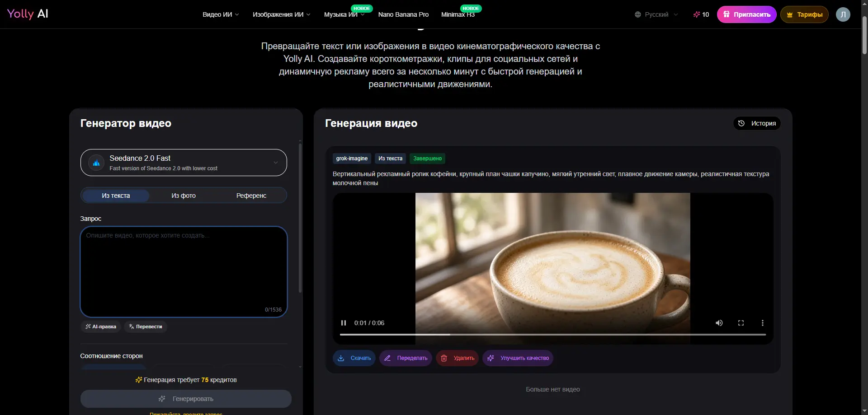Click the Seedance model logo icon

96,163
